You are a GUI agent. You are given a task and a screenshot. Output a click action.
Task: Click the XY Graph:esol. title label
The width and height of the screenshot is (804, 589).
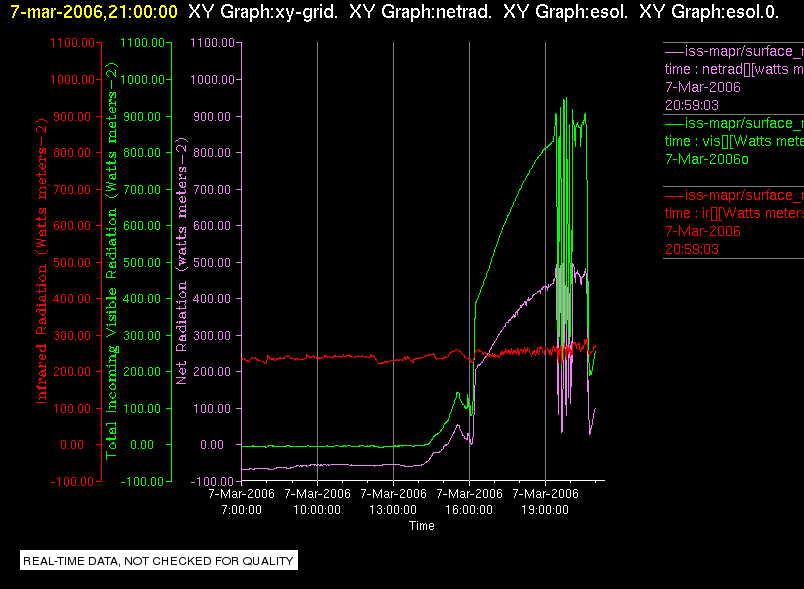click(566, 11)
